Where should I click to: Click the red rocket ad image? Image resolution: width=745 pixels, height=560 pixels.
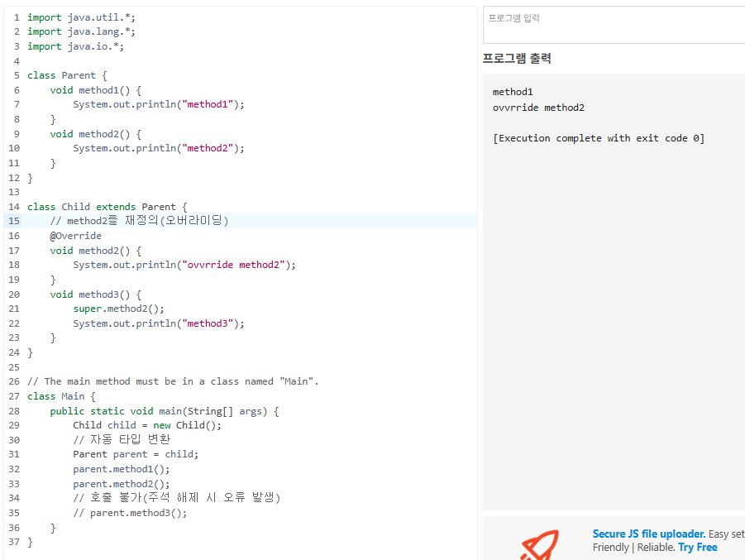point(540,545)
